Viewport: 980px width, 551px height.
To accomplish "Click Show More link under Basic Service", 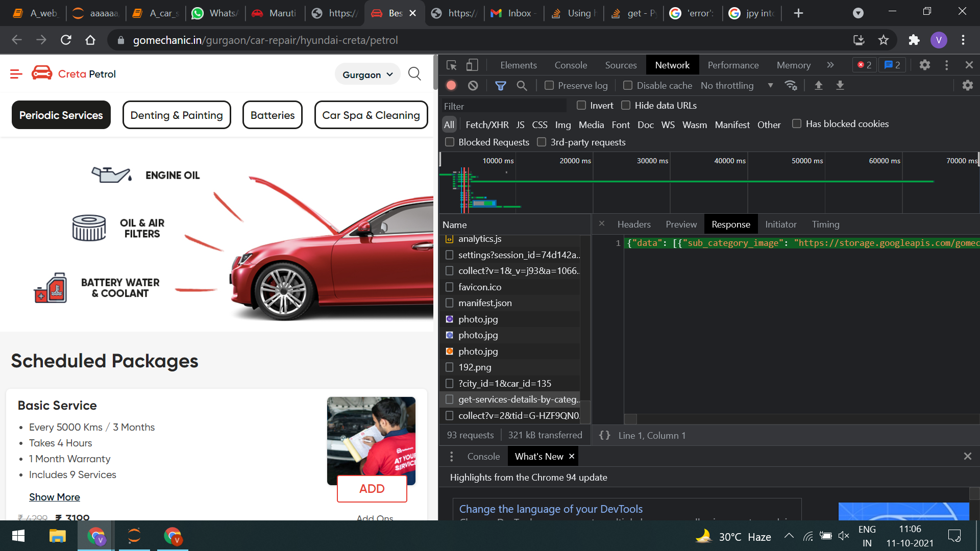I will click(x=53, y=496).
